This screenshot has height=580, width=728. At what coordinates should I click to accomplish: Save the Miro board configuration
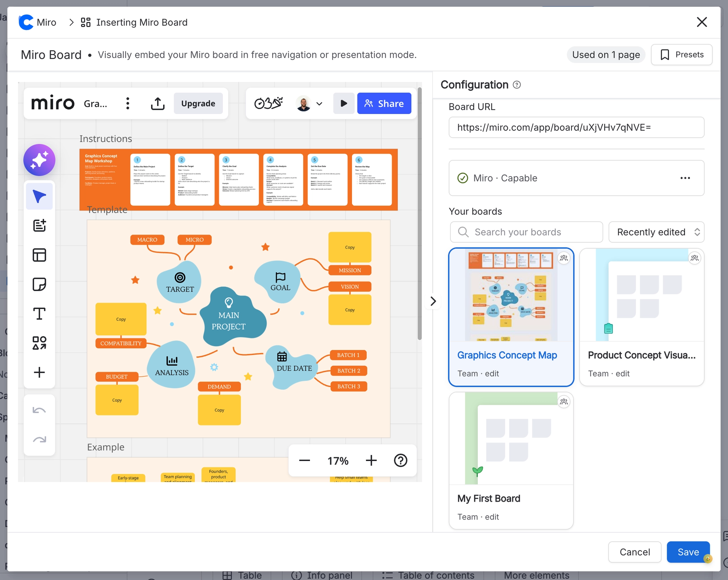688,552
